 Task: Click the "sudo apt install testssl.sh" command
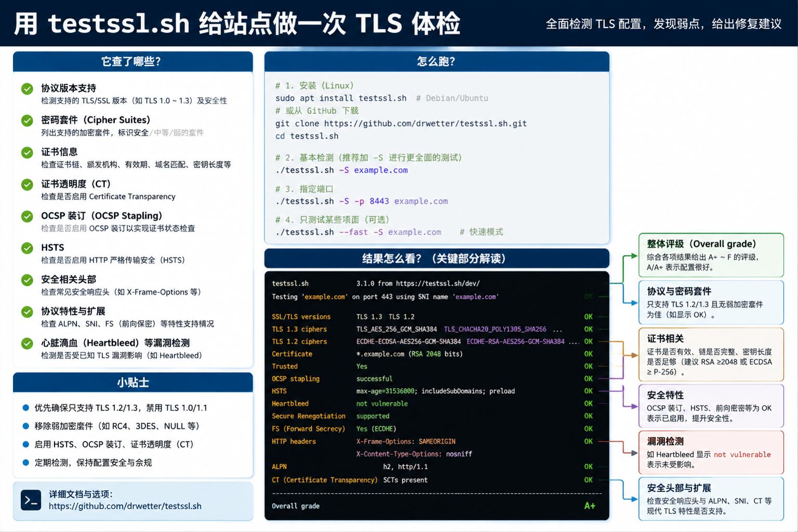tap(341, 98)
